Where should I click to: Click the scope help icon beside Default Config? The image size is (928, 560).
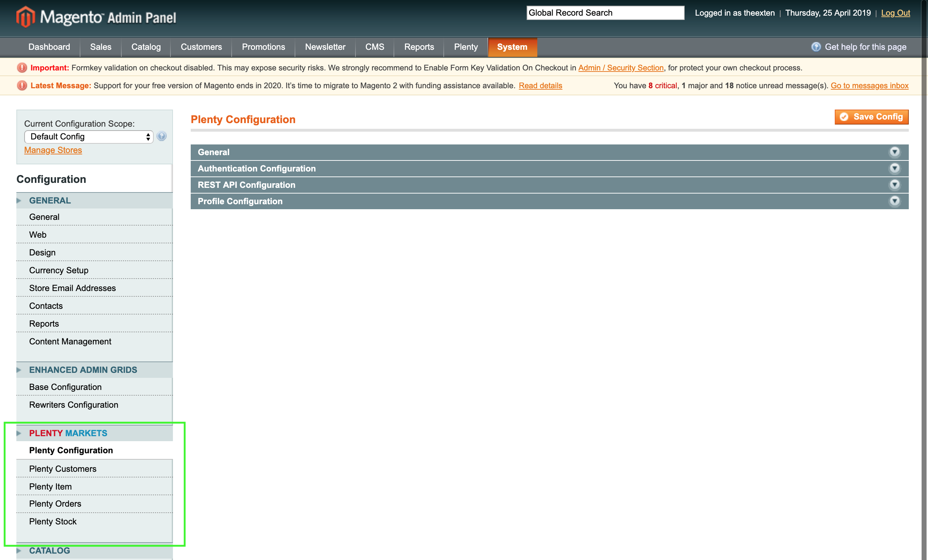pos(162,136)
